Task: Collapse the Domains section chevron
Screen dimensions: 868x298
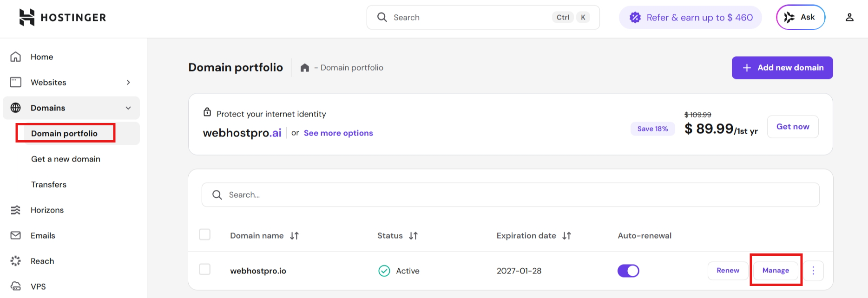Action: 128,108
